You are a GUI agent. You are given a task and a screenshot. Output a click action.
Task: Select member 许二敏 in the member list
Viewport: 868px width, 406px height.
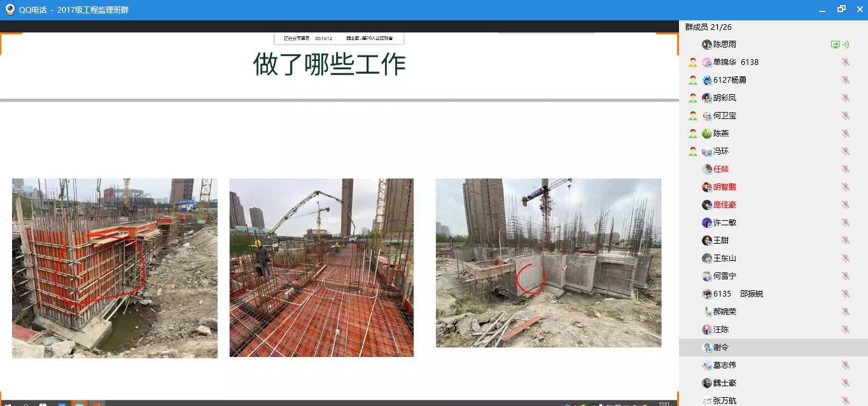coord(725,223)
